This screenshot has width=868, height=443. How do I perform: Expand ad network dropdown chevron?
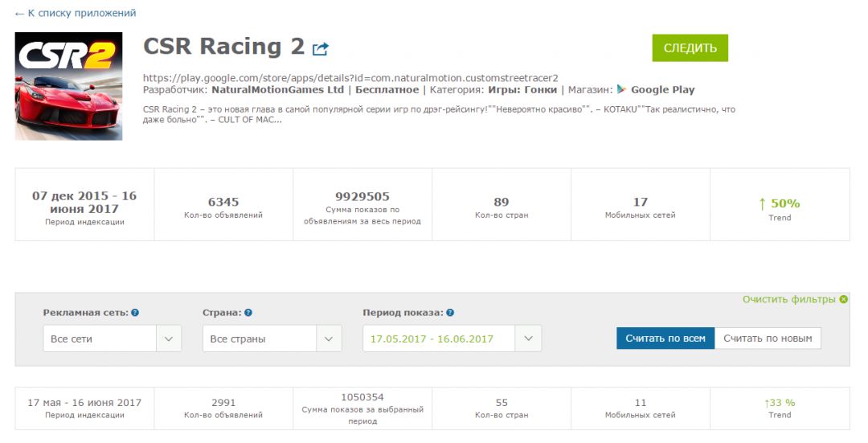(169, 338)
